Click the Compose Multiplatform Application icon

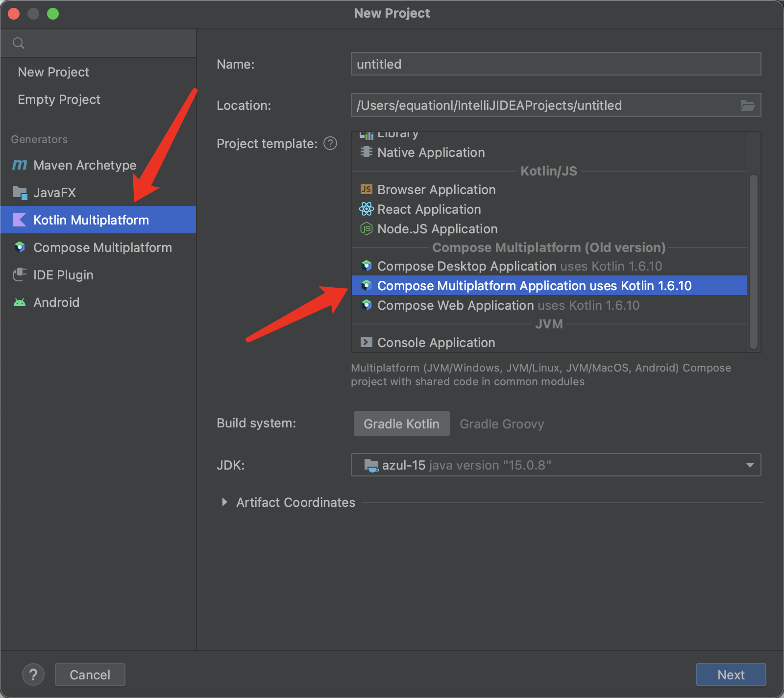click(x=366, y=285)
